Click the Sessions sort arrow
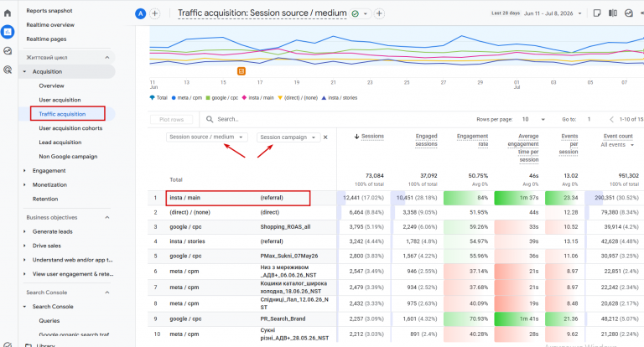Screen dimensions: 644x347 356,137
